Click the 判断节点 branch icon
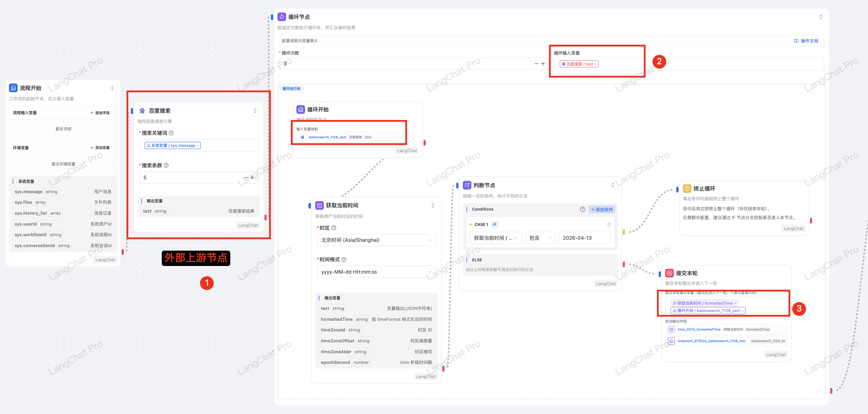868x414 pixels. [x=467, y=185]
